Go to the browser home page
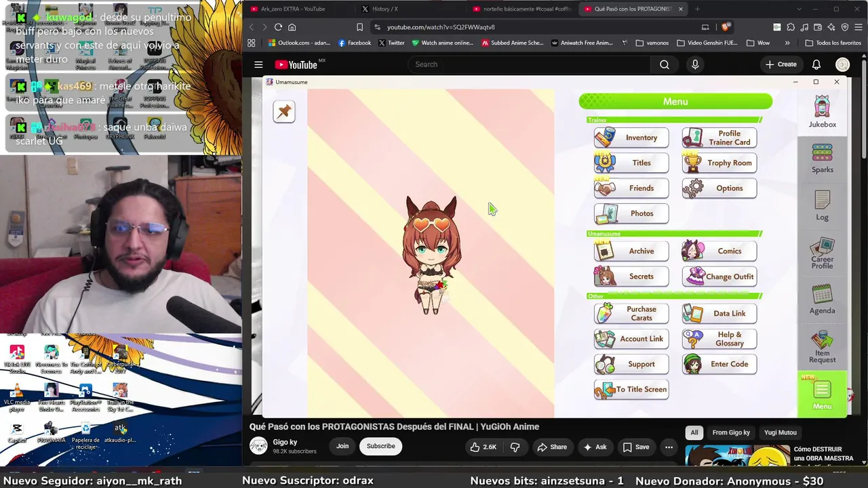868x488 pixels. coord(292,27)
